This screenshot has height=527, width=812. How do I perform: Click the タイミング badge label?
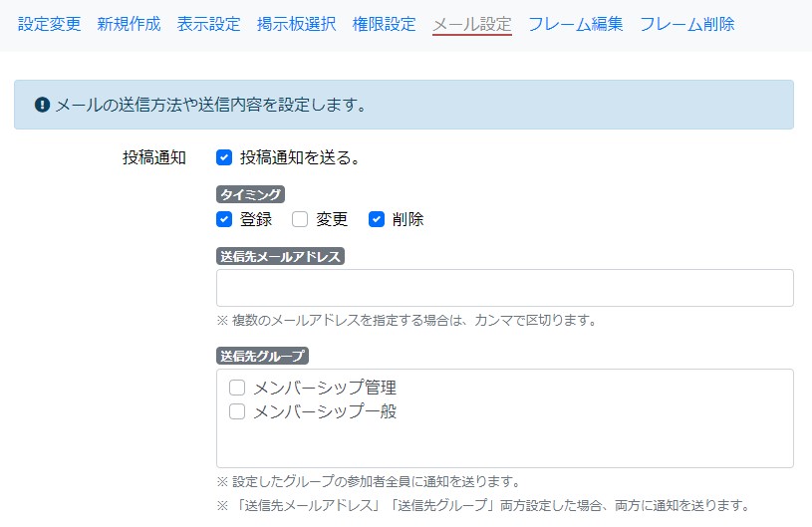(x=250, y=194)
